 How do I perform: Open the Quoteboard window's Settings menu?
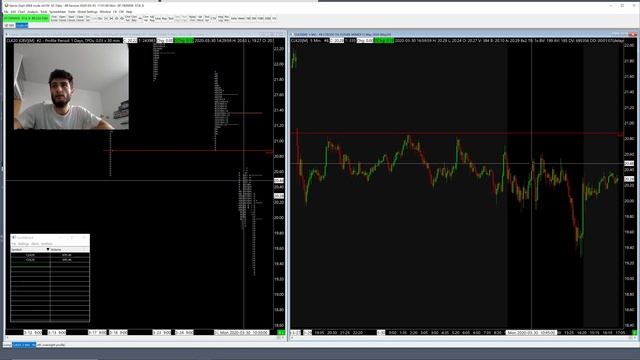pos(23,244)
